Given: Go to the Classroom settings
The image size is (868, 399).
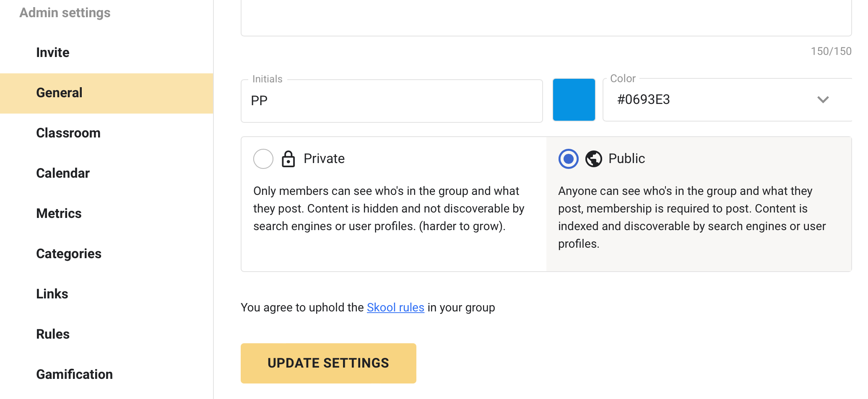Looking at the screenshot, I should pyautogui.click(x=68, y=133).
